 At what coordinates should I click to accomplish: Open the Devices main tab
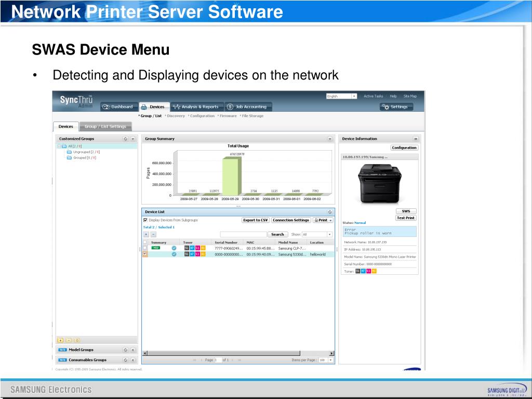[x=154, y=107]
